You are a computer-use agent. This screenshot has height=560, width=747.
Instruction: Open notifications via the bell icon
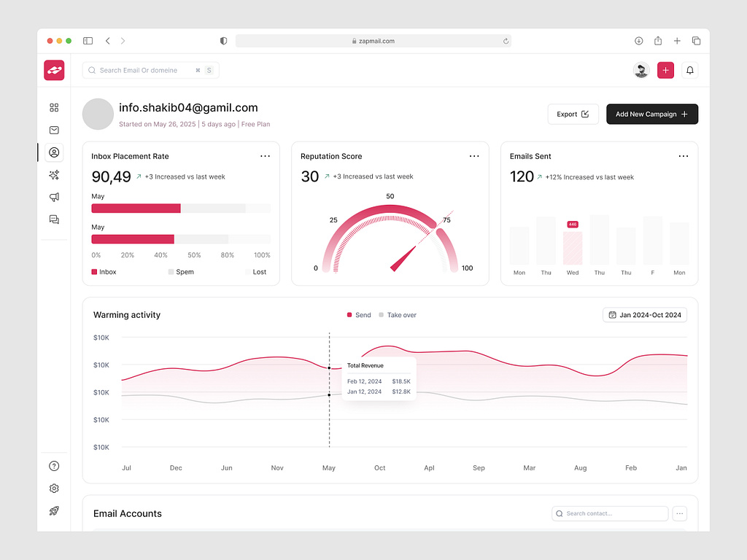click(x=689, y=70)
